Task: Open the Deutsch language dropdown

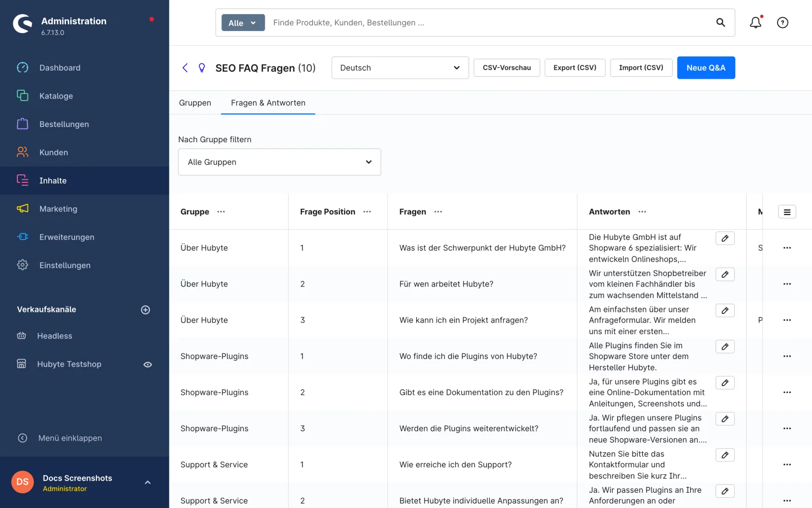Action: click(x=400, y=68)
